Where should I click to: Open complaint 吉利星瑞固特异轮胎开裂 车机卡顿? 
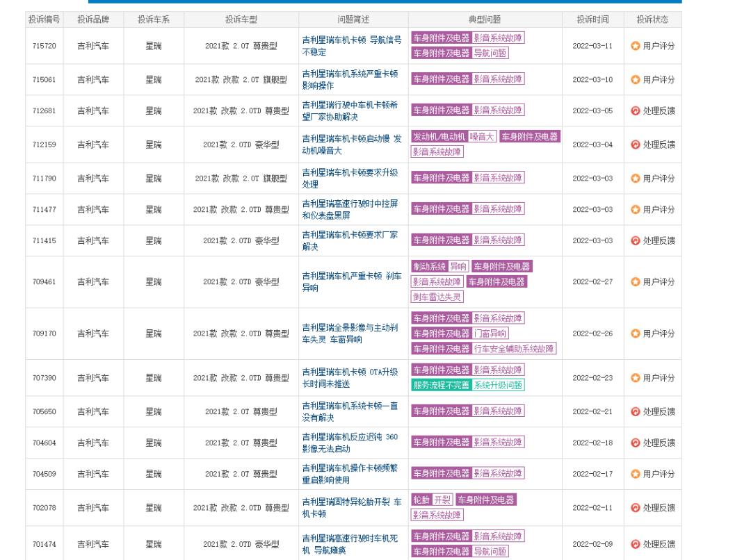click(352, 508)
